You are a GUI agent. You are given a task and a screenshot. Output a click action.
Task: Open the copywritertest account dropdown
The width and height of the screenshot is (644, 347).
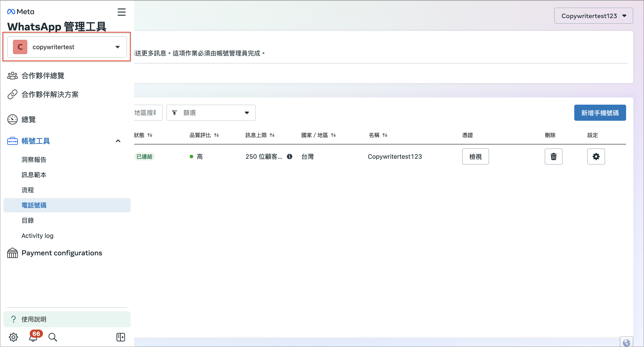point(67,47)
